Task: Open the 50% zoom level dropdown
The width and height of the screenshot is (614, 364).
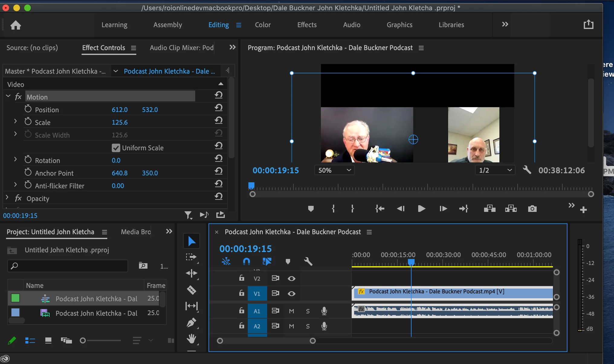Action: [x=334, y=170]
